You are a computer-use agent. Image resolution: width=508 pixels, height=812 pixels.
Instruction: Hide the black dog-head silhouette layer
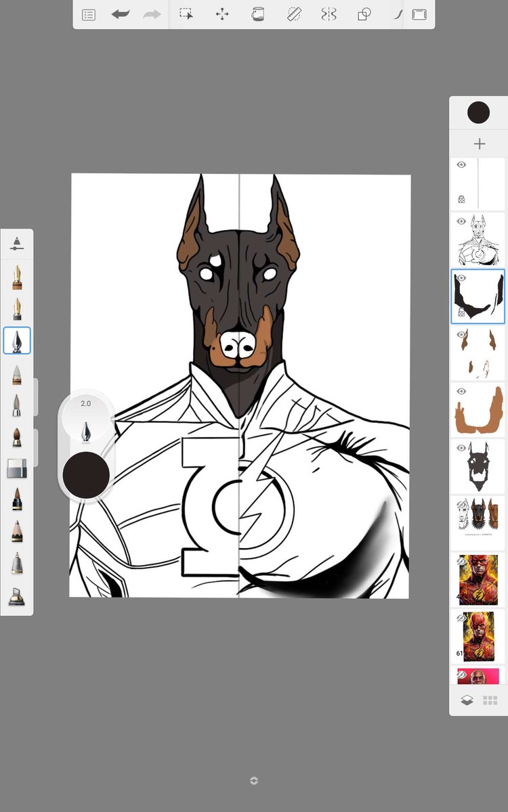click(x=461, y=448)
